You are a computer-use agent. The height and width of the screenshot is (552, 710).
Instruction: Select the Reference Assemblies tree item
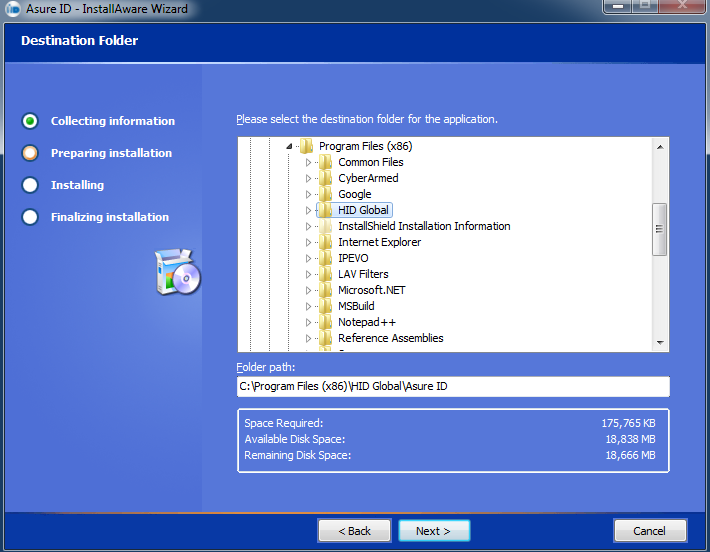click(x=391, y=338)
